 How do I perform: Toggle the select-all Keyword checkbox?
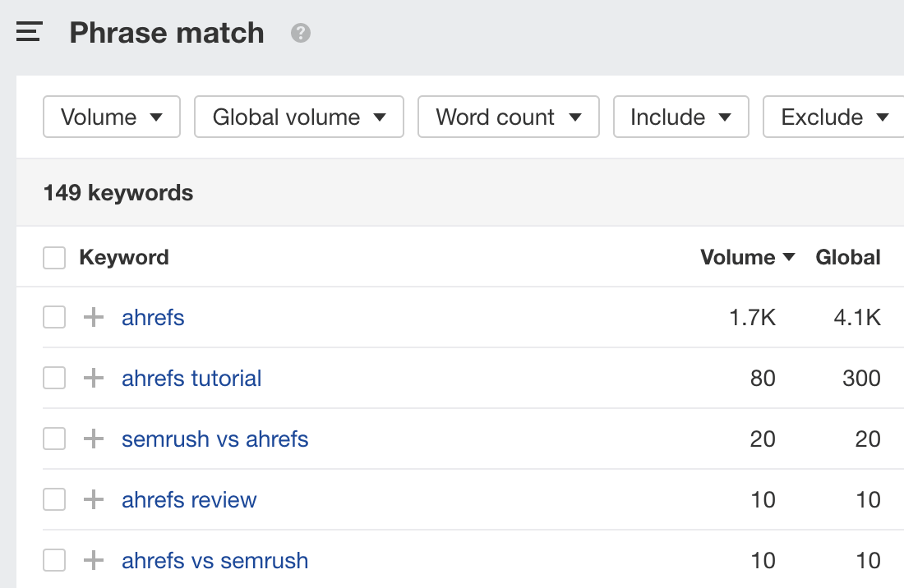(x=54, y=258)
